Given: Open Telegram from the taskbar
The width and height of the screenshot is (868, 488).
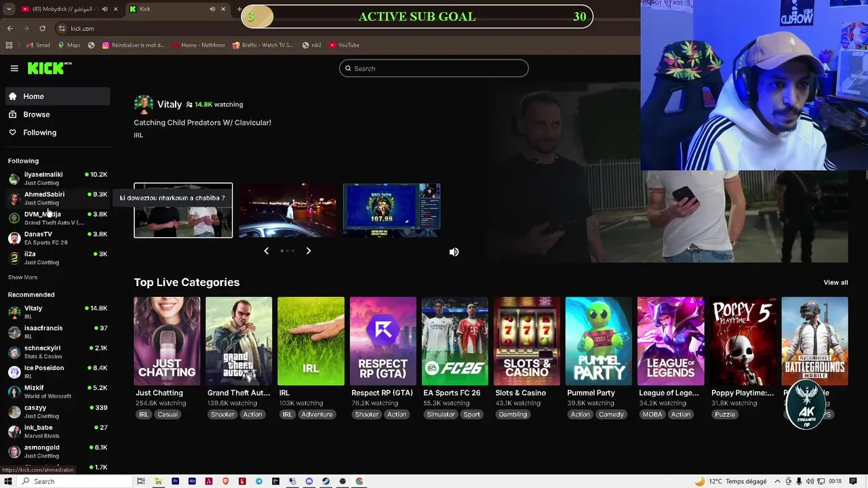Looking at the screenshot, I should tap(259, 481).
